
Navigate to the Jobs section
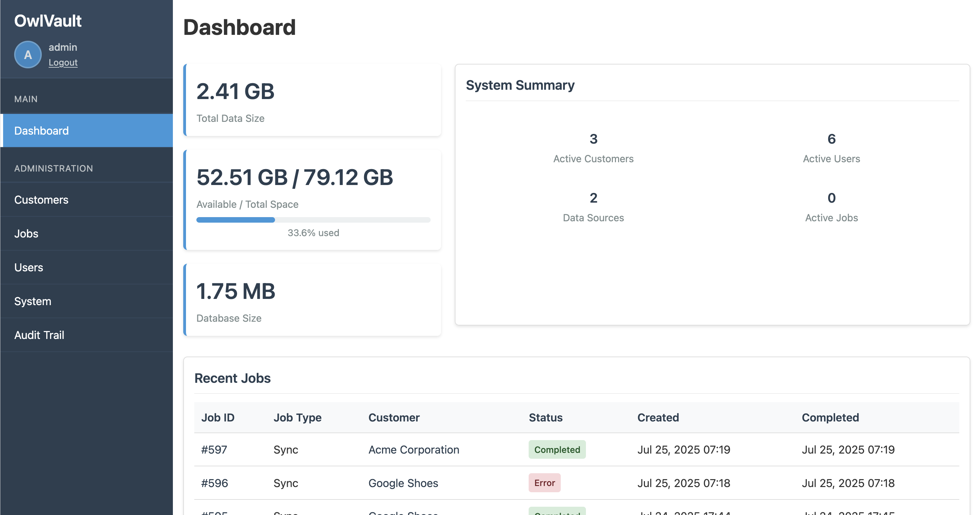[x=26, y=233]
